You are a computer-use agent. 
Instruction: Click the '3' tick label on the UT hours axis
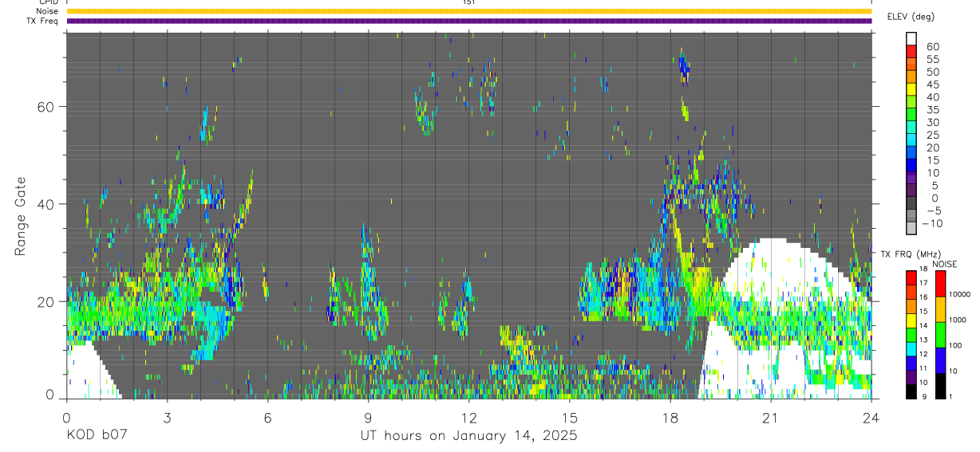click(167, 417)
